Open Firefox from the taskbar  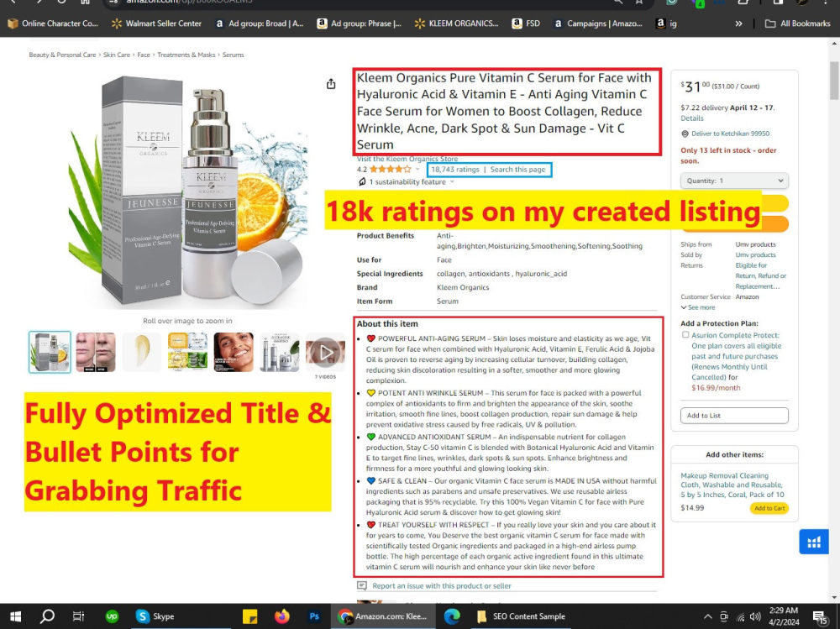pos(281,616)
